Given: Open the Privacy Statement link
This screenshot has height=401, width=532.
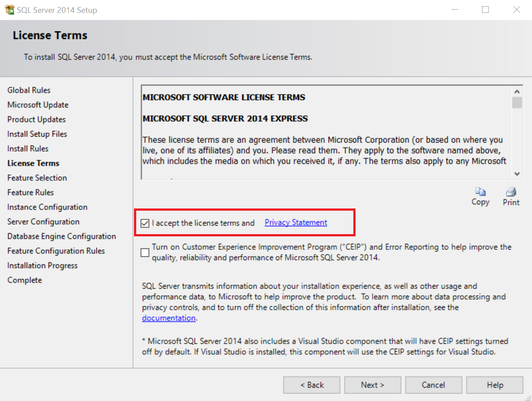Looking at the screenshot, I should [x=296, y=223].
